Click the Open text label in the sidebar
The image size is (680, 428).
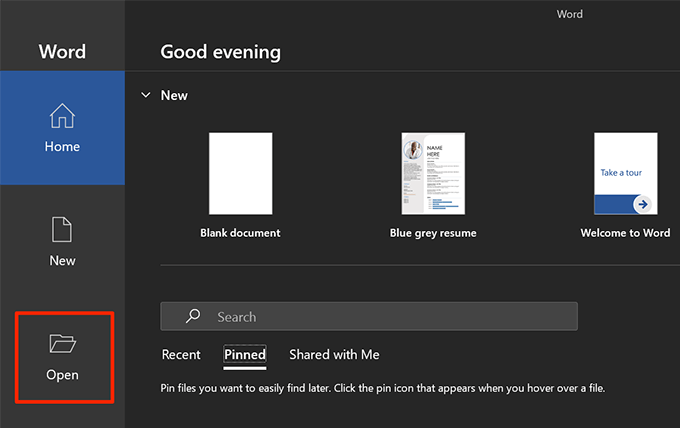[x=62, y=375]
